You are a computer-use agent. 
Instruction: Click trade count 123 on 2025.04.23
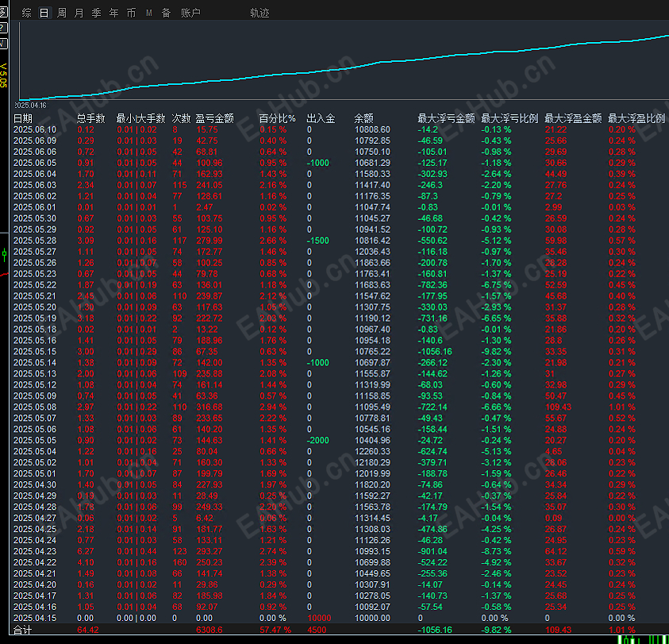(x=179, y=551)
